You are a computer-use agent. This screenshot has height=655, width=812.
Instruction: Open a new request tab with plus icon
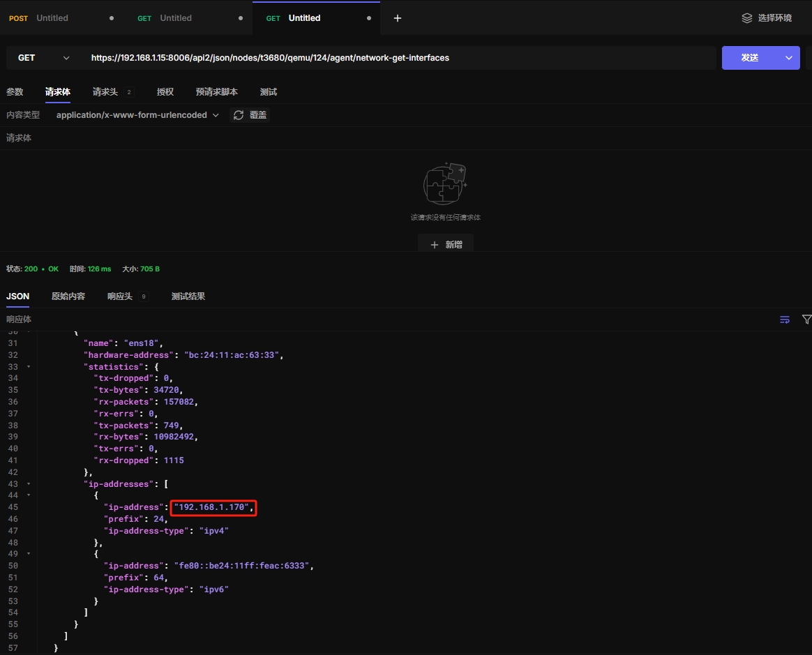click(398, 18)
